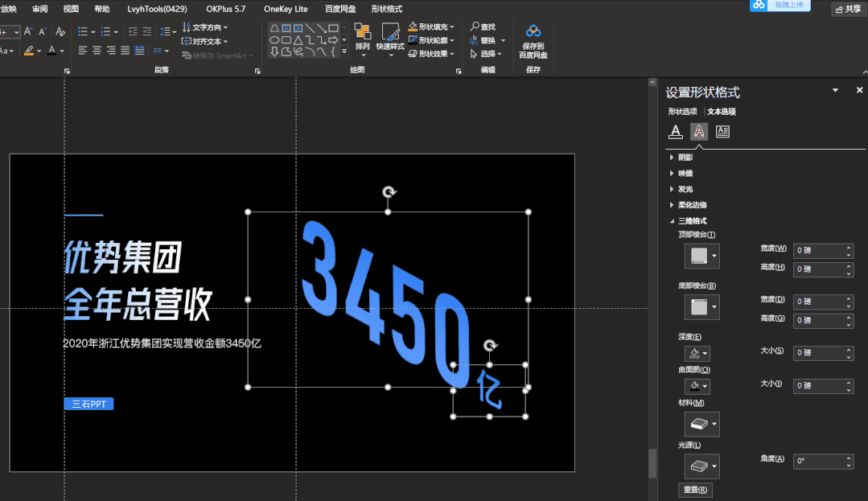Open the 选择 select menu
The image size is (868, 501).
(x=485, y=54)
